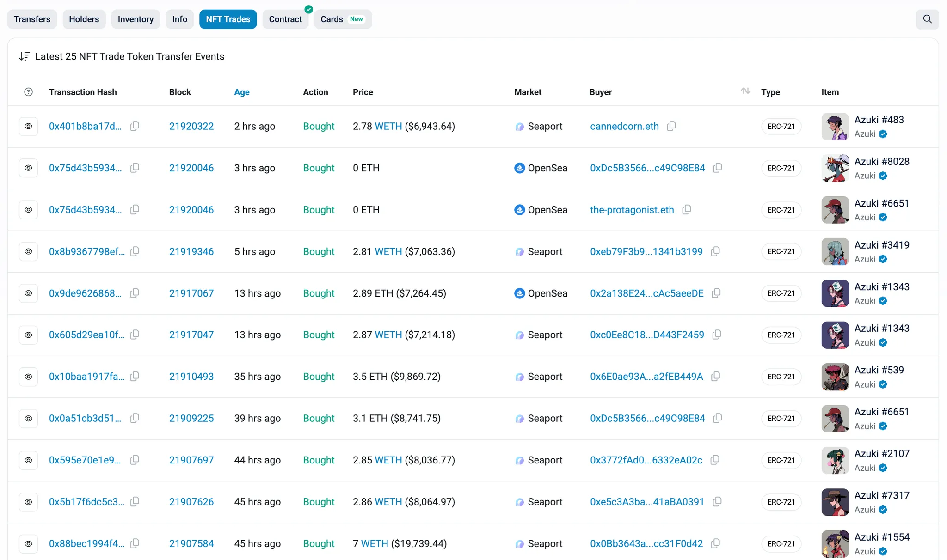Open buyer the-protagonist.eth
The image size is (947, 560).
(x=632, y=210)
